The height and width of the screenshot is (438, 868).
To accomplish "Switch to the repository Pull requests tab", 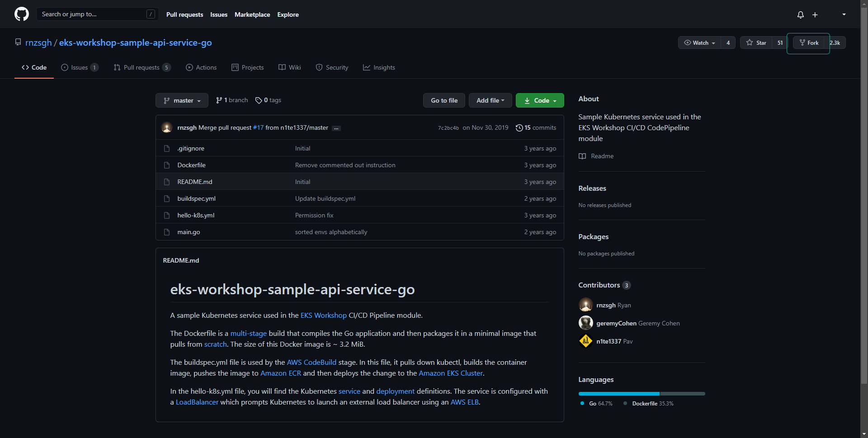I will pyautogui.click(x=142, y=67).
